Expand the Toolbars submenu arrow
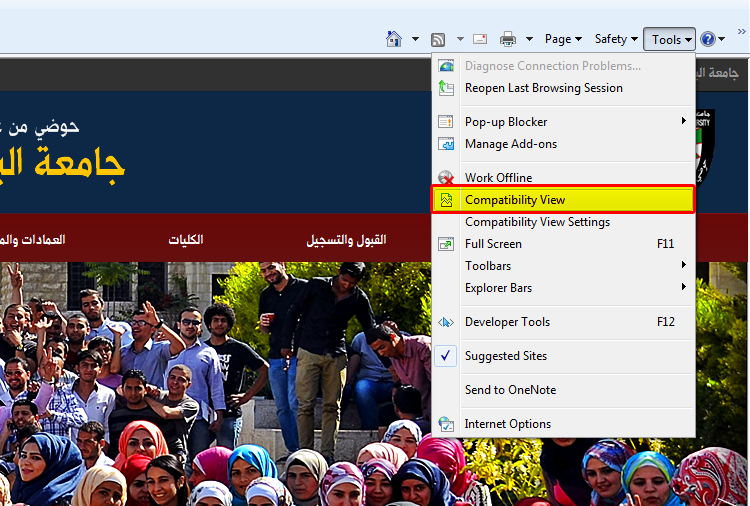The image size is (750, 506). [x=684, y=264]
